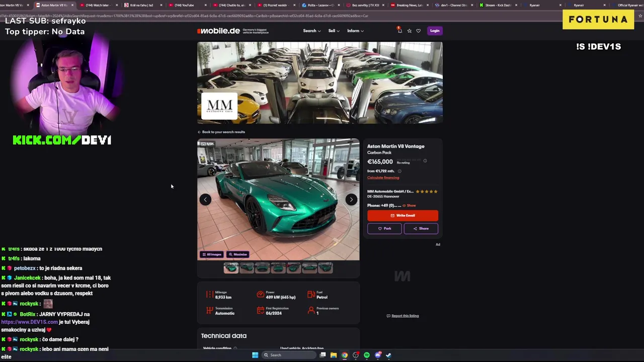Click the MM Automobile GmbH dealer name
This screenshot has width=644, height=362.
pos(390,192)
